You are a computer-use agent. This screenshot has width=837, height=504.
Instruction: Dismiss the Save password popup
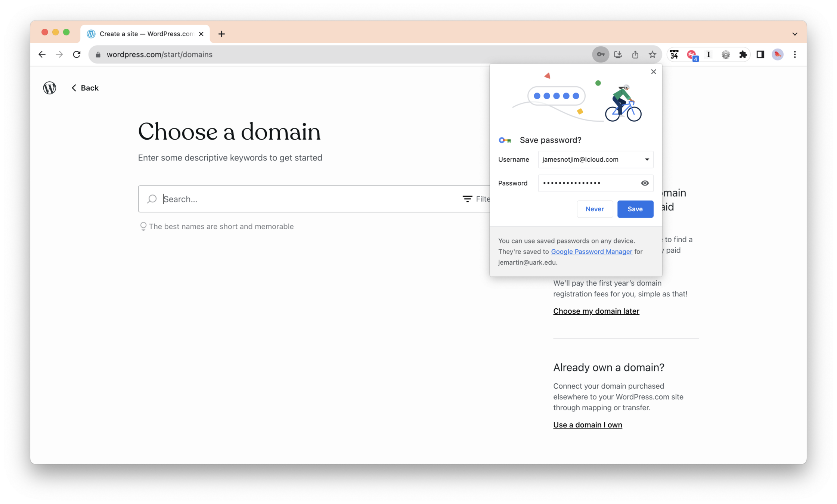click(x=653, y=72)
